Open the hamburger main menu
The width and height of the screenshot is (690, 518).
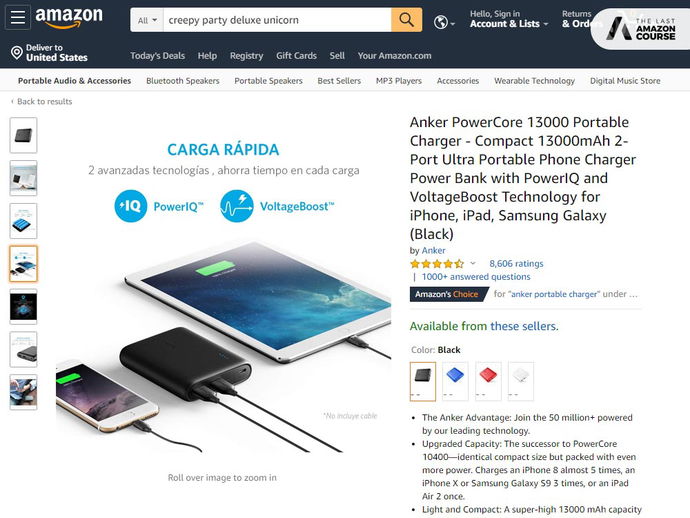[x=18, y=19]
